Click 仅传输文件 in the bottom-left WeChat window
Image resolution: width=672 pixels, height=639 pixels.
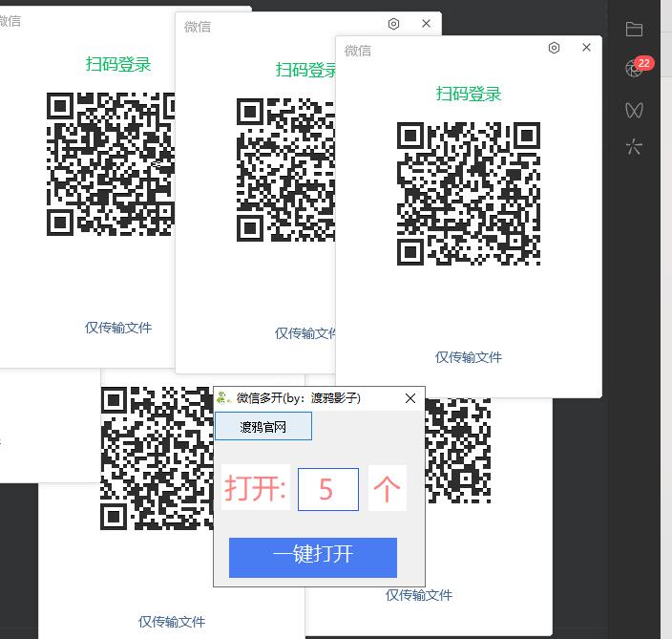pos(172,622)
